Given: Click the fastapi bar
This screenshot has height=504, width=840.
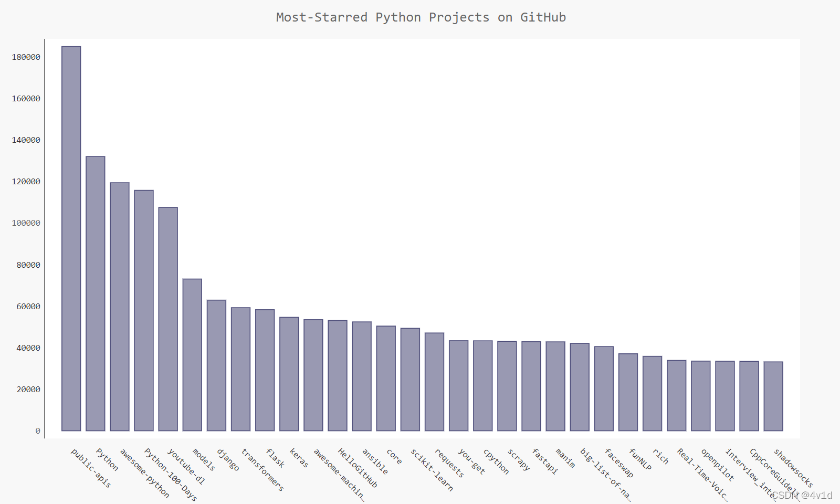Looking at the screenshot, I should tap(531, 386).
